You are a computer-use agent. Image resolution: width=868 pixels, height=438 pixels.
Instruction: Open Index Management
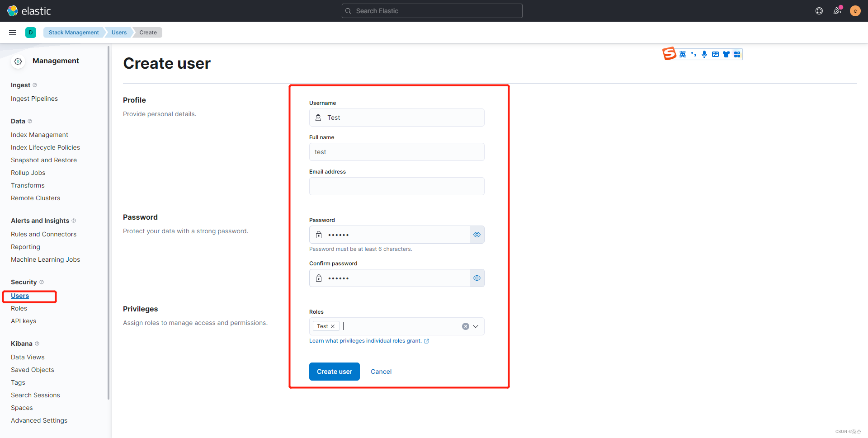(39, 135)
